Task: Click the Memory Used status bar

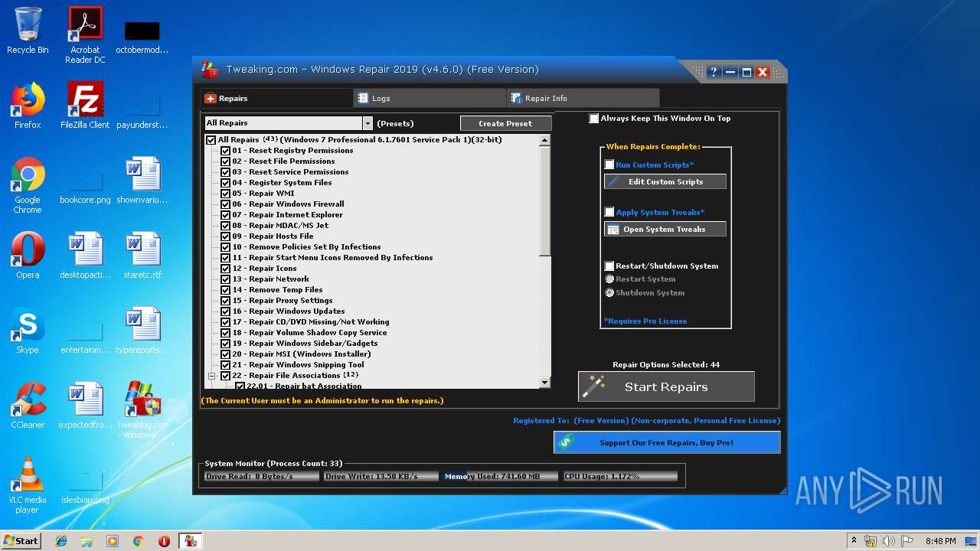Action: 501,476
